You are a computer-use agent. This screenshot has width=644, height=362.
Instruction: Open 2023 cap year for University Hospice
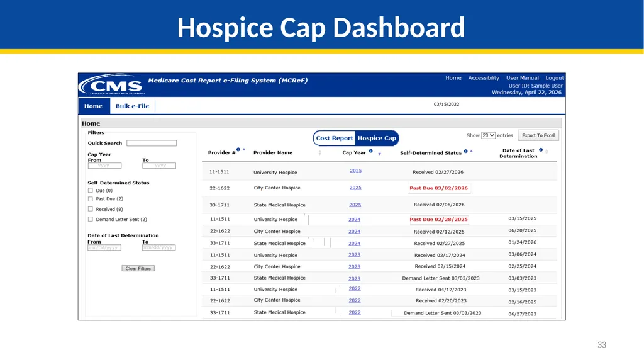click(x=355, y=254)
